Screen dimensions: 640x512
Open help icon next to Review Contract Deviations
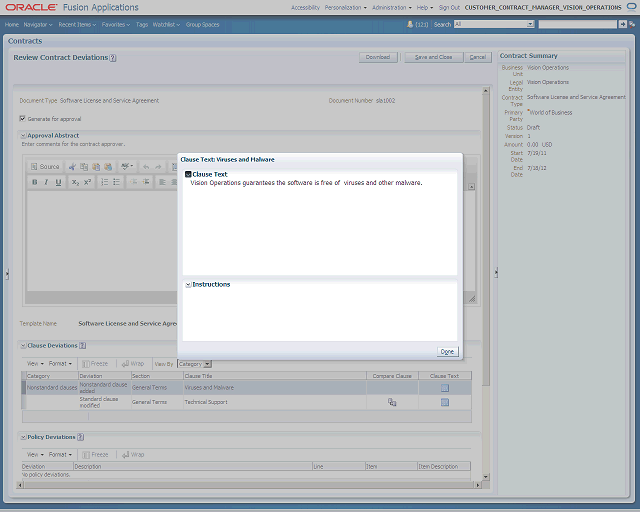113,58
